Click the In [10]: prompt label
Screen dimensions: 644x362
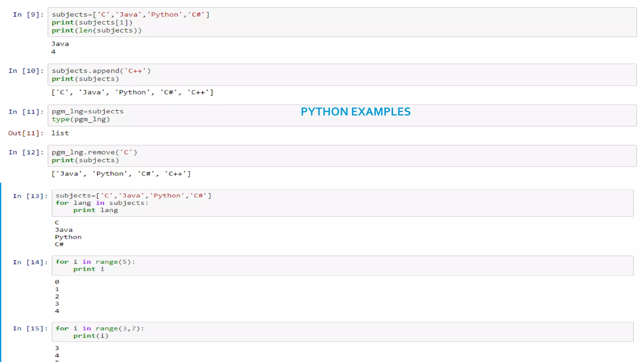pos(26,71)
